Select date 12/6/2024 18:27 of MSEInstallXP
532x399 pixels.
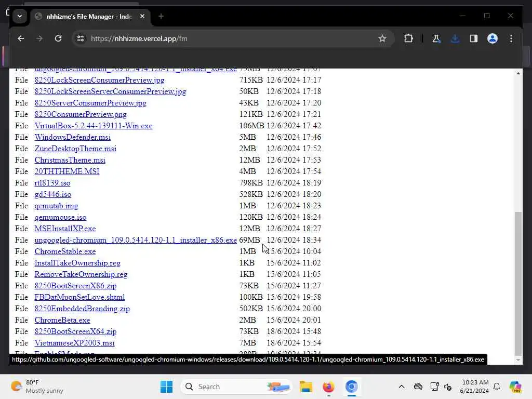[x=294, y=229]
